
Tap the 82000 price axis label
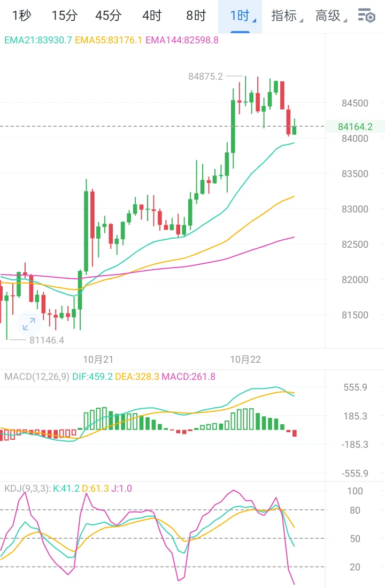355,279
